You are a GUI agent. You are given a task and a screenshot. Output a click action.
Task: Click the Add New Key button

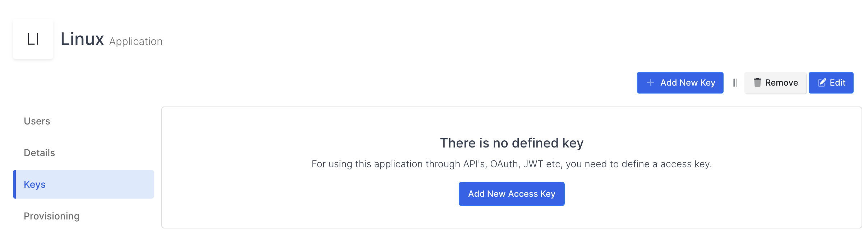680,82
